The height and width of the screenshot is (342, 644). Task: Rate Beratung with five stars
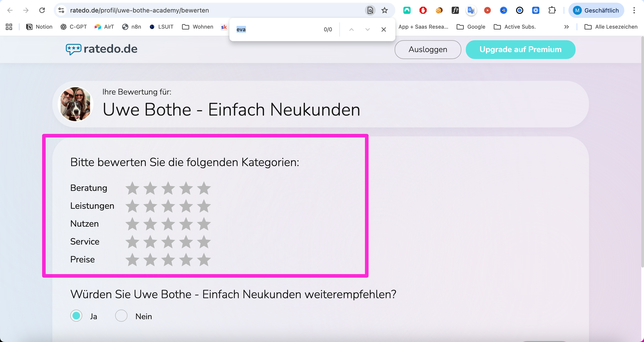[204, 188]
